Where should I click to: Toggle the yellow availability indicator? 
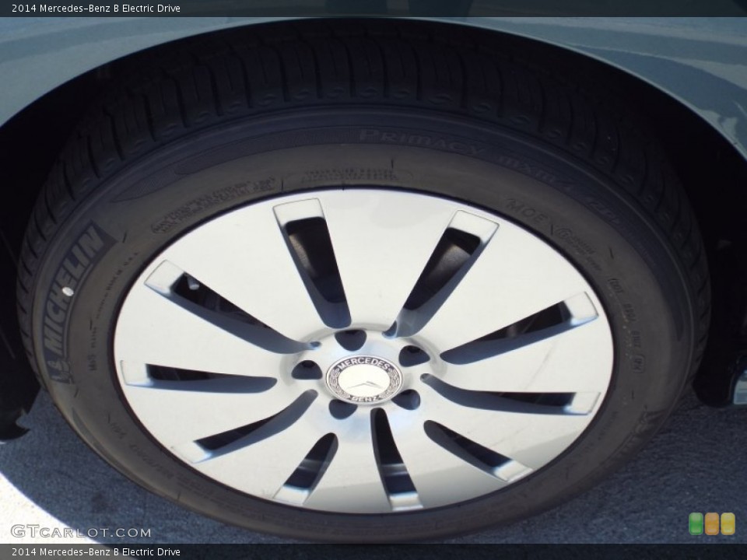tap(728, 523)
